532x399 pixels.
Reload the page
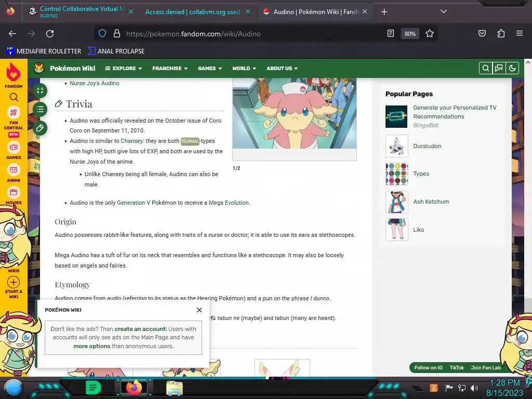(50, 34)
